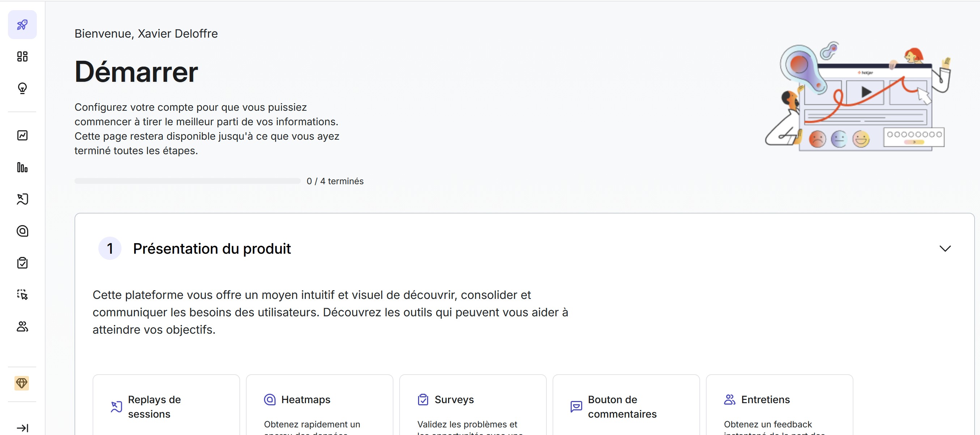Screen dimensions: 980x435
Task: Open the Interviews people icon in sidebar
Action: [22, 326]
